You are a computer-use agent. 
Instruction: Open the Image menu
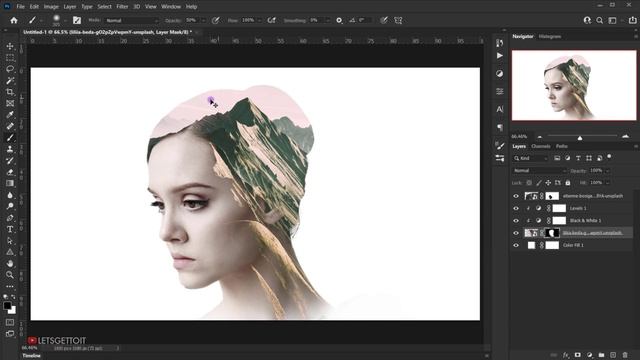pos(51,7)
